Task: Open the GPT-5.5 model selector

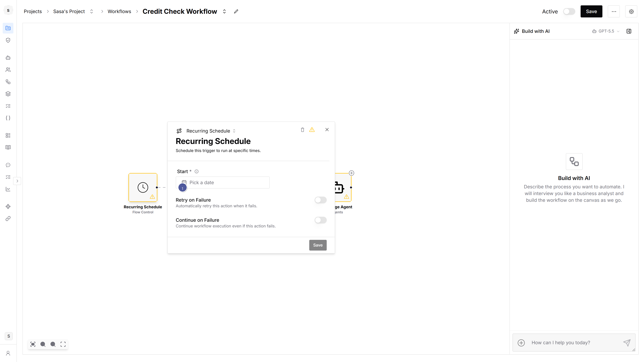Action: click(x=606, y=31)
